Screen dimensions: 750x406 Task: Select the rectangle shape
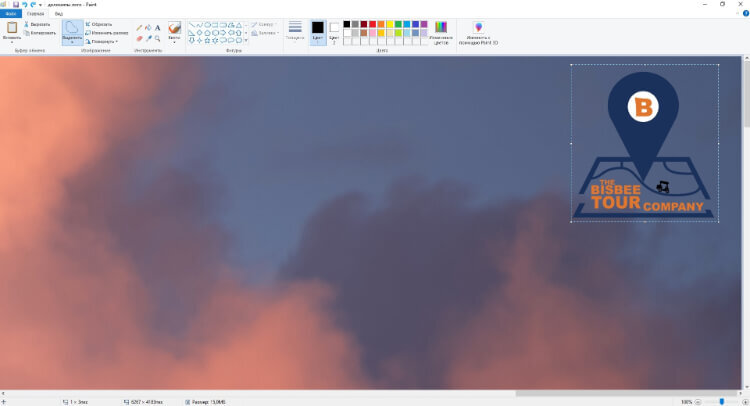(x=215, y=25)
